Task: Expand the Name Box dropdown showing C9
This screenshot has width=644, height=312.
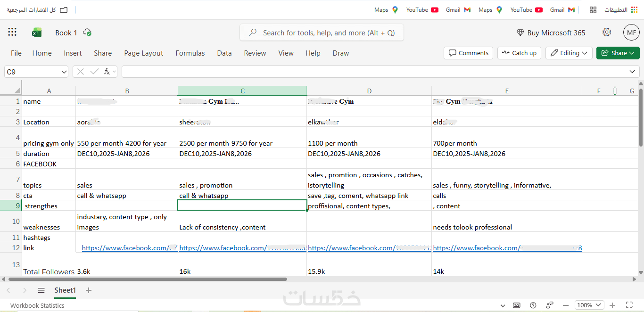Action: pos(64,72)
